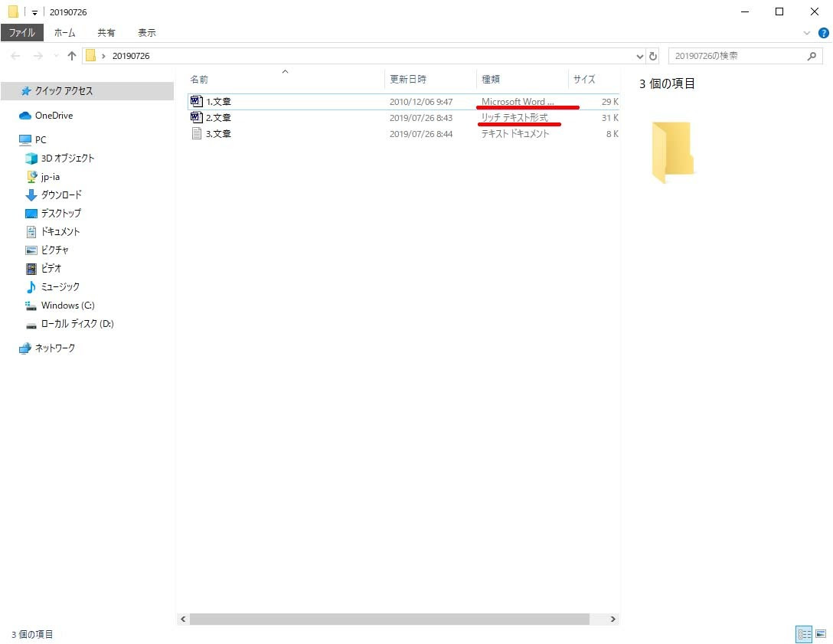The image size is (833, 644).
Task: Click the date 2010/12/06 9:47
Action: (421, 102)
